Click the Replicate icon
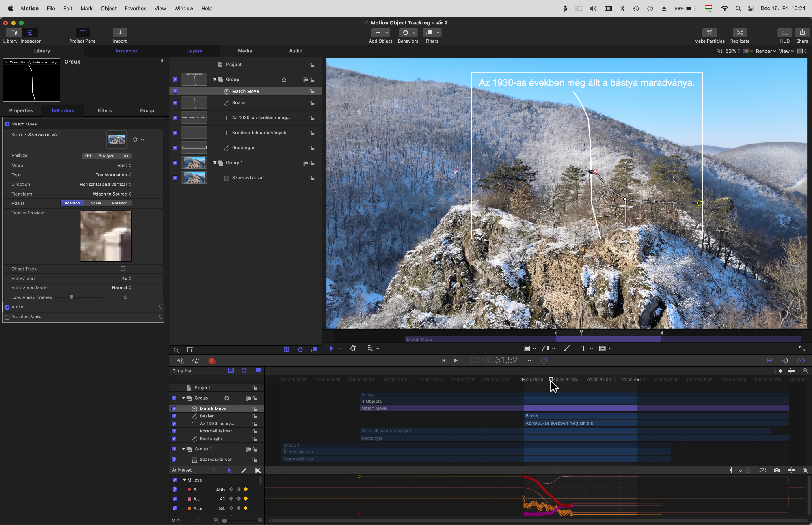Image resolution: width=812 pixels, height=525 pixels. pos(740,33)
